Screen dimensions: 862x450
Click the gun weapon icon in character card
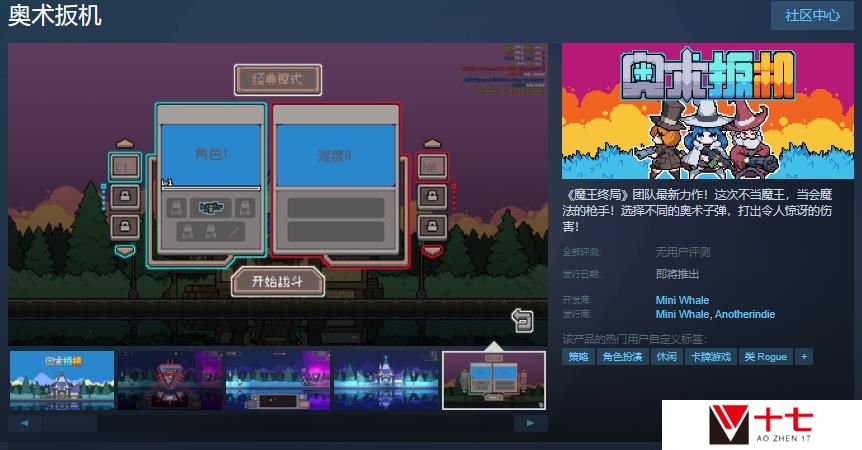pyautogui.click(x=211, y=208)
